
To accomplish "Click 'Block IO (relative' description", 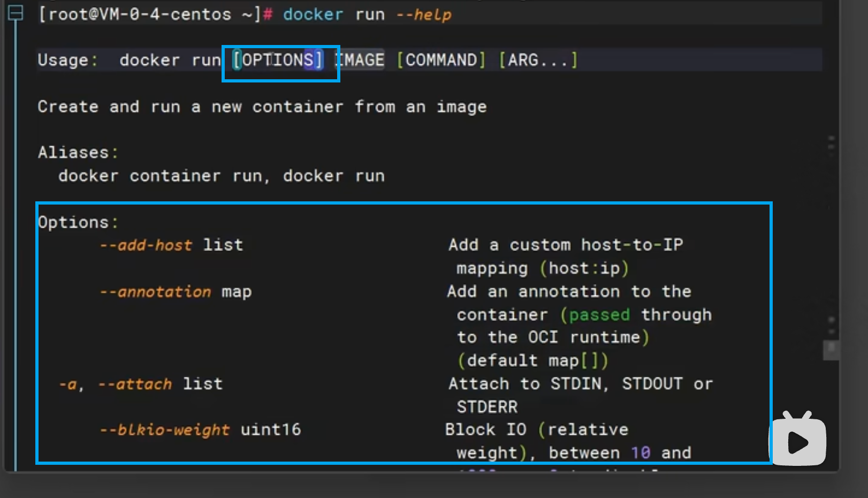I will point(537,429).
